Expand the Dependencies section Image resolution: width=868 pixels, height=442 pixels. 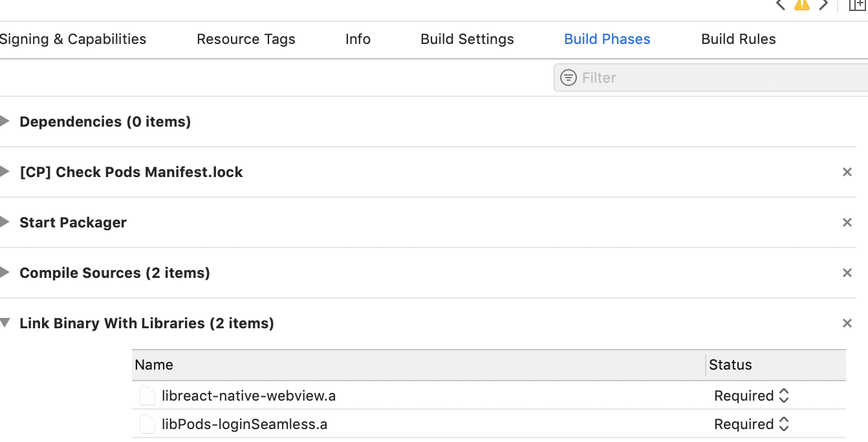click(5, 121)
